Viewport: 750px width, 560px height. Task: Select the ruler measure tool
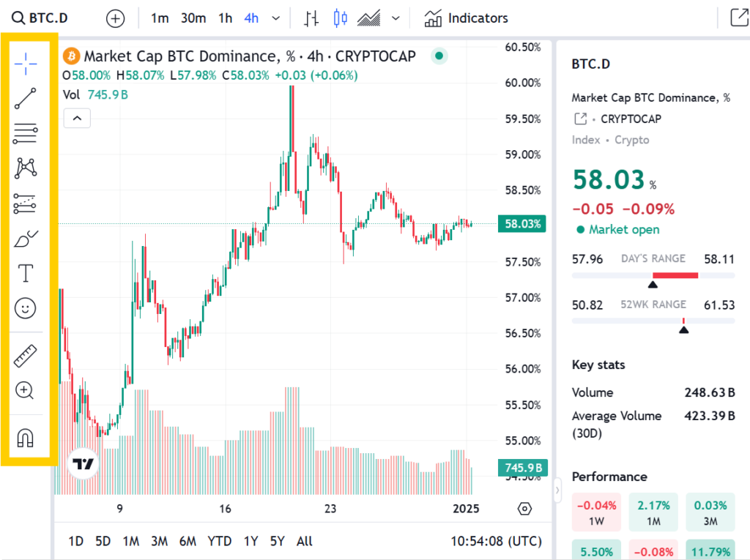click(26, 356)
